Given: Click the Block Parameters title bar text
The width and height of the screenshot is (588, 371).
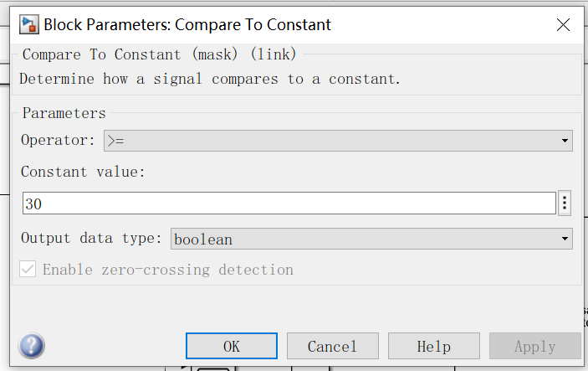Looking at the screenshot, I should click(187, 24).
